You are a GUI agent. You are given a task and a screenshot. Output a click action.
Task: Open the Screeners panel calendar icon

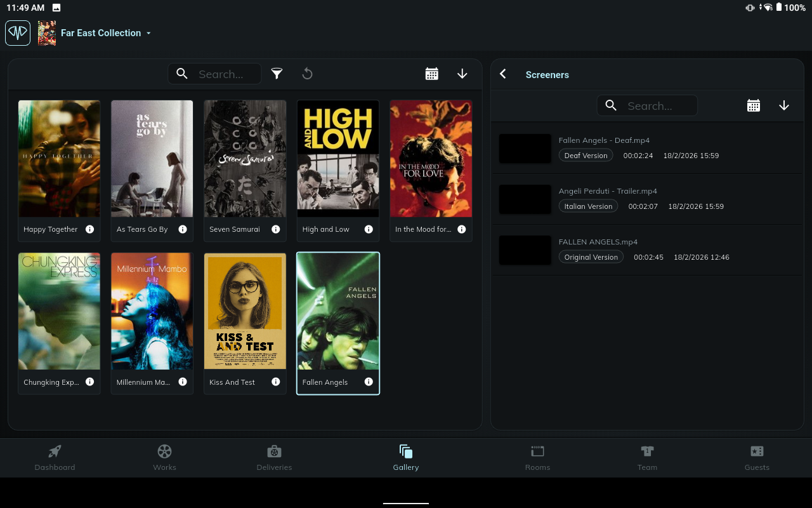[x=754, y=106]
